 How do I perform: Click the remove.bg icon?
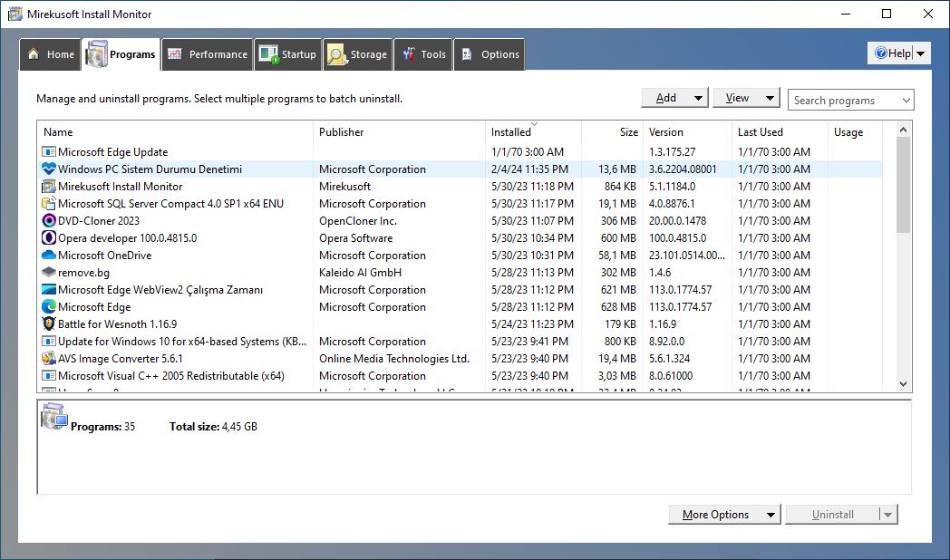coord(48,273)
